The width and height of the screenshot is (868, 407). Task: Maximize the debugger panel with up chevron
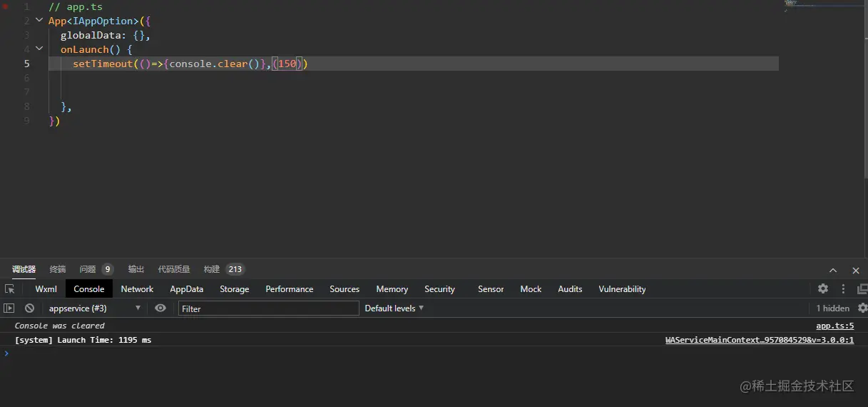[833, 270]
